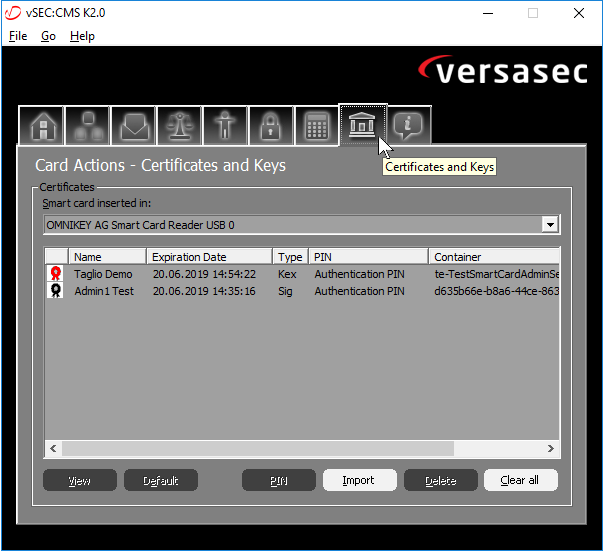The image size is (603, 551).
Task: Select the OMNIKEY AG Smart Card Reader combo box
Action: coord(302,225)
